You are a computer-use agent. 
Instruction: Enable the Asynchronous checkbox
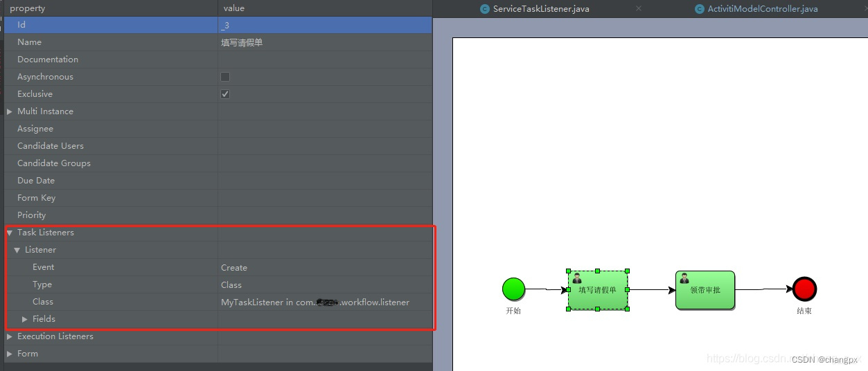(x=225, y=77)
